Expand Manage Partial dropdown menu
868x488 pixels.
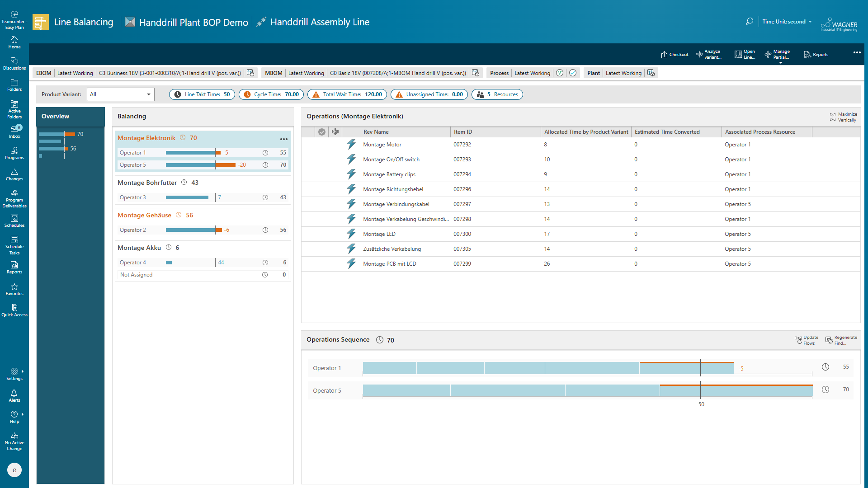(780, 62)
